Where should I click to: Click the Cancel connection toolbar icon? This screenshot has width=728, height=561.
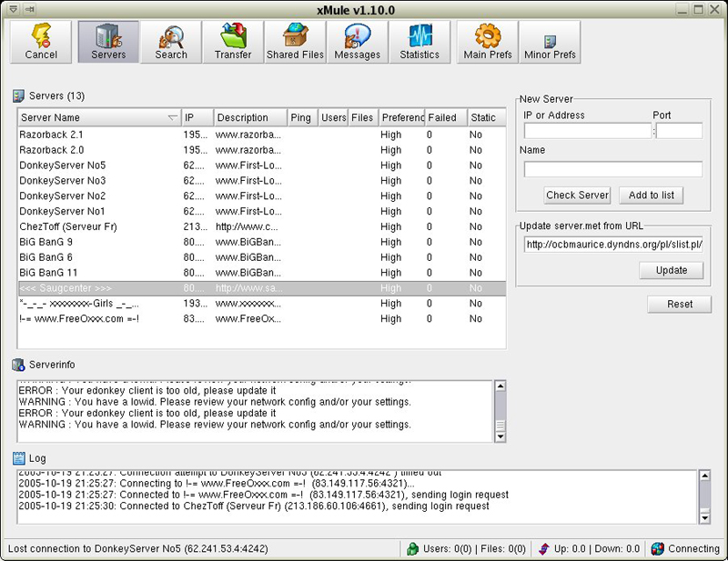[x=41, y=42]
